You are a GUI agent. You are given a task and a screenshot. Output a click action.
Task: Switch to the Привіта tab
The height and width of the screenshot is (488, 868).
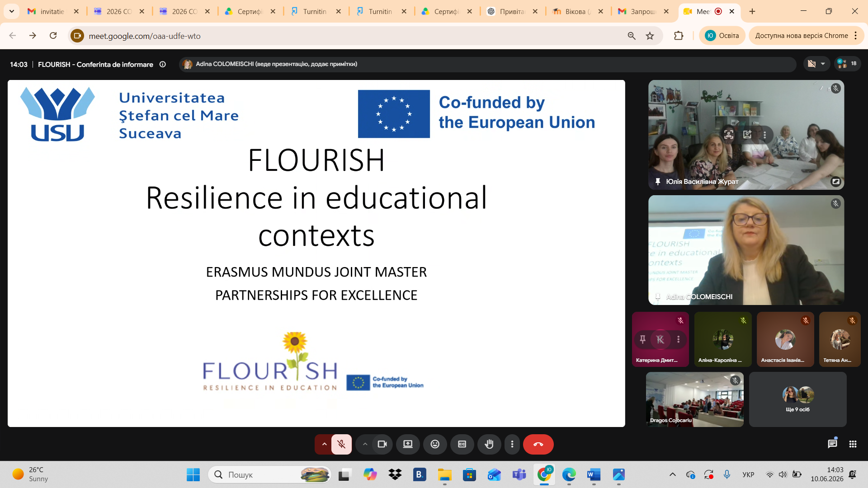(513, 11)
